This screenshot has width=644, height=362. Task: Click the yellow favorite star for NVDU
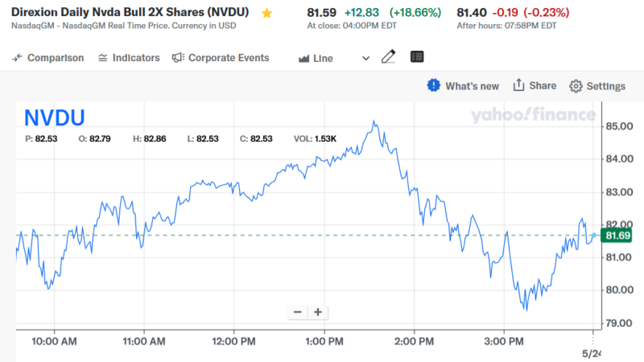click(267, 14)
